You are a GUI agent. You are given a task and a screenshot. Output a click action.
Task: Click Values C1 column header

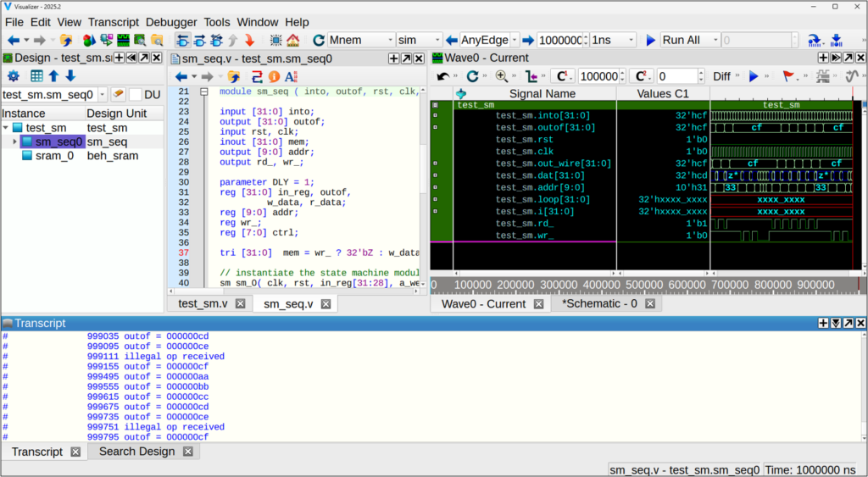(x=663, y=93)
